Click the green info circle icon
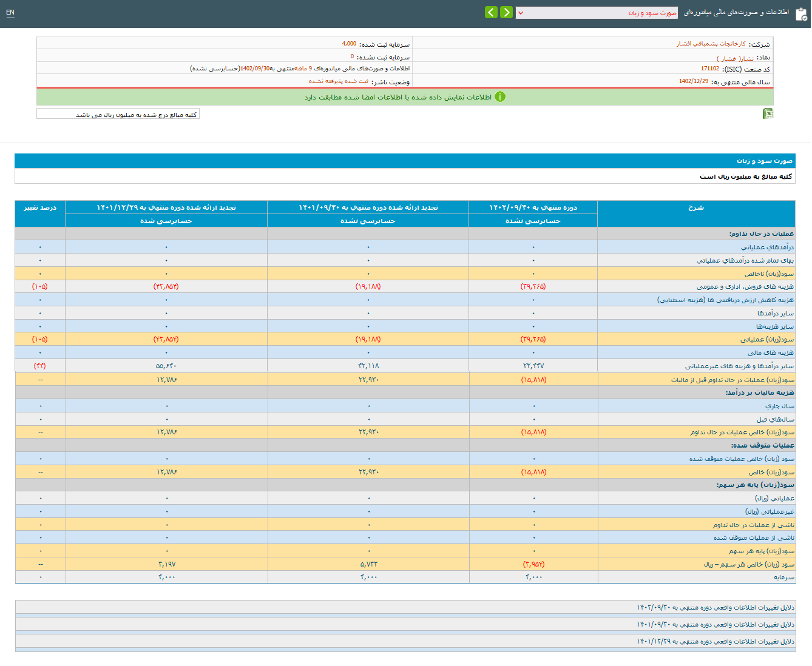 pyautogui.click(x=499, y=97)
